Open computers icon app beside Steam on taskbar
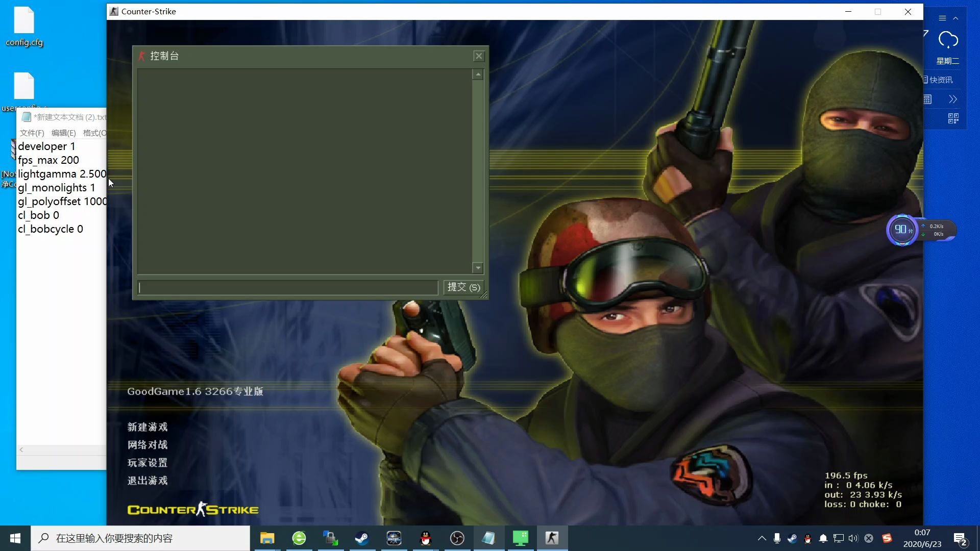 331,538
